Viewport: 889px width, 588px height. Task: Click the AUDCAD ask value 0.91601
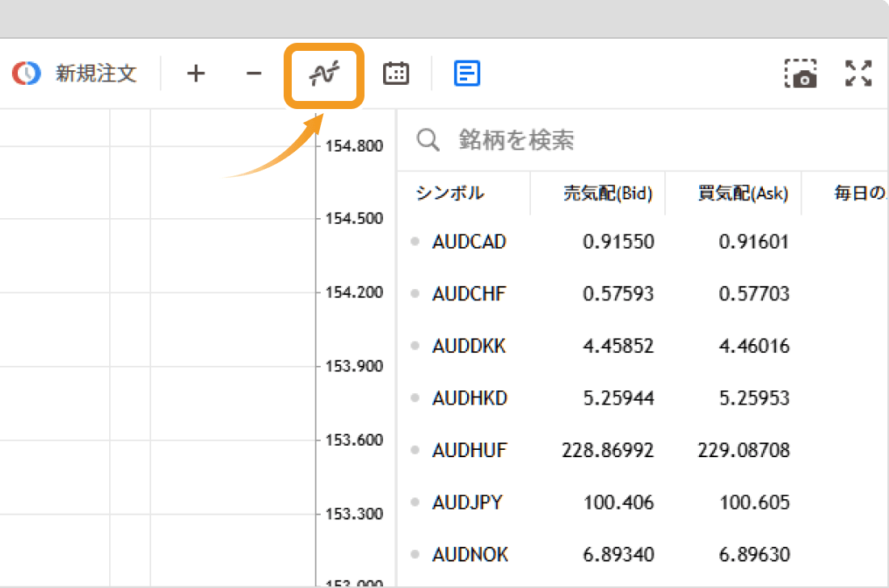[754, 241]
